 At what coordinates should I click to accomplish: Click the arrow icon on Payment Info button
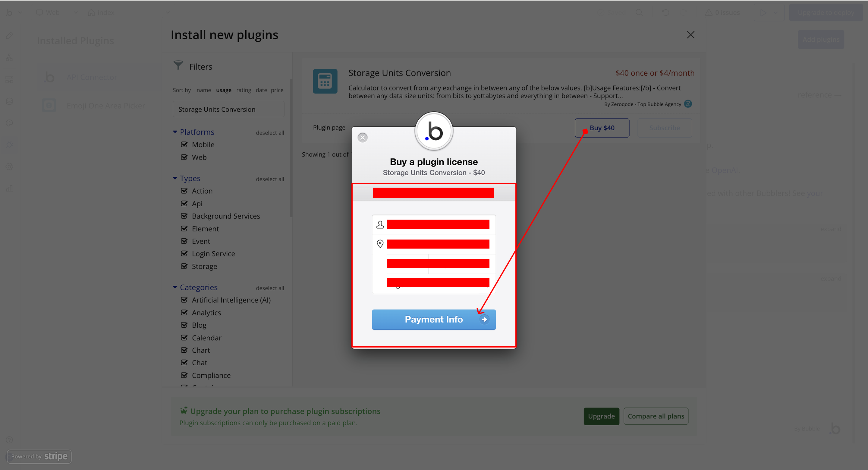[484, 320]
